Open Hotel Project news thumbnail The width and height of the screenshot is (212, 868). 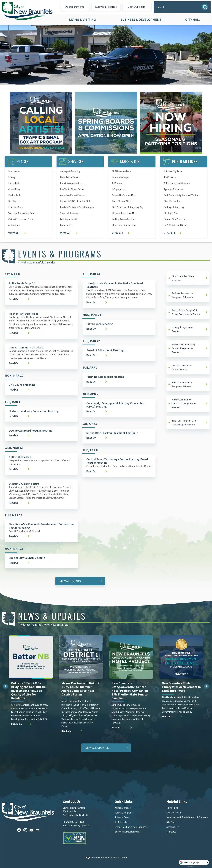point(131,657)
